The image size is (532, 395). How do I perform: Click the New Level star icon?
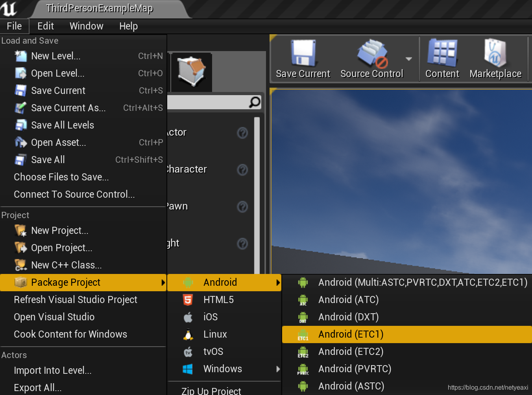pyautogui.click(x=20, y=56)
